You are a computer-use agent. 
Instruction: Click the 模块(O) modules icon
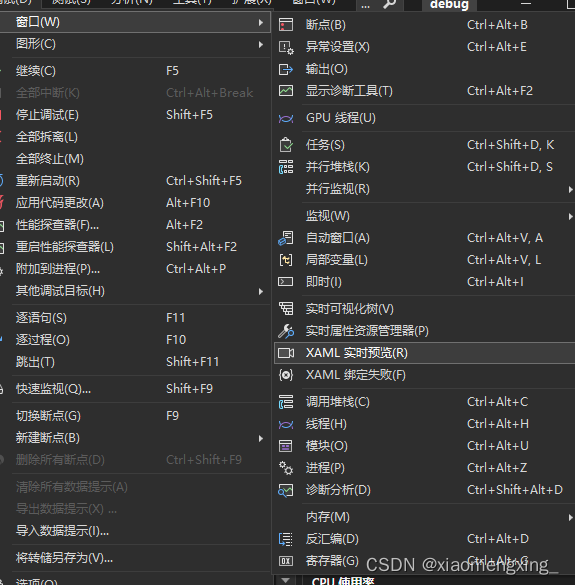point(286,446)
